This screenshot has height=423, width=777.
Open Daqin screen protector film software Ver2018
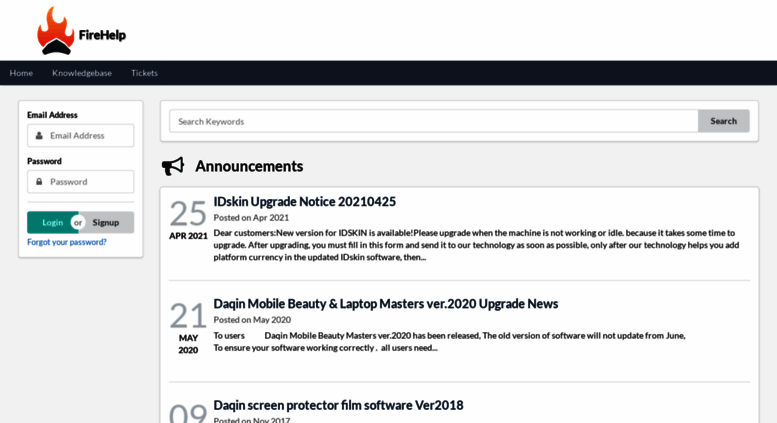pos(338,405)
